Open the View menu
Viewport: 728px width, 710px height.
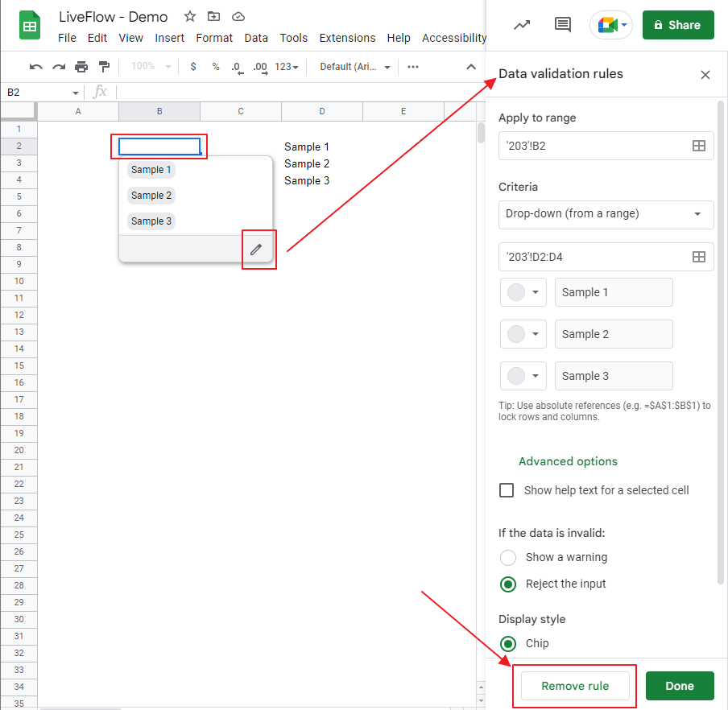point(130,38)
